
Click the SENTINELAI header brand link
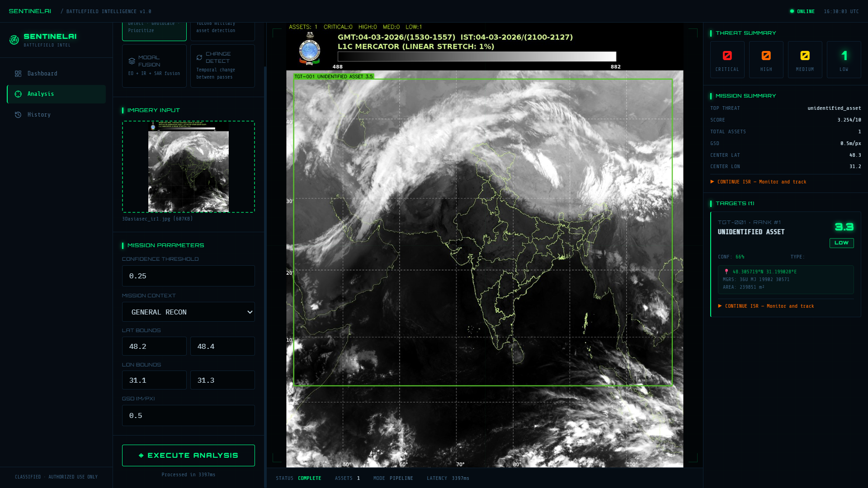click(x=30, y=11)
